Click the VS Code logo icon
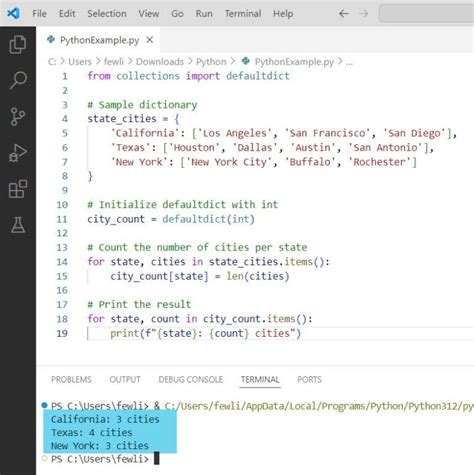The width and height of the screenshot is (474, 475). [x=13, y=13]
